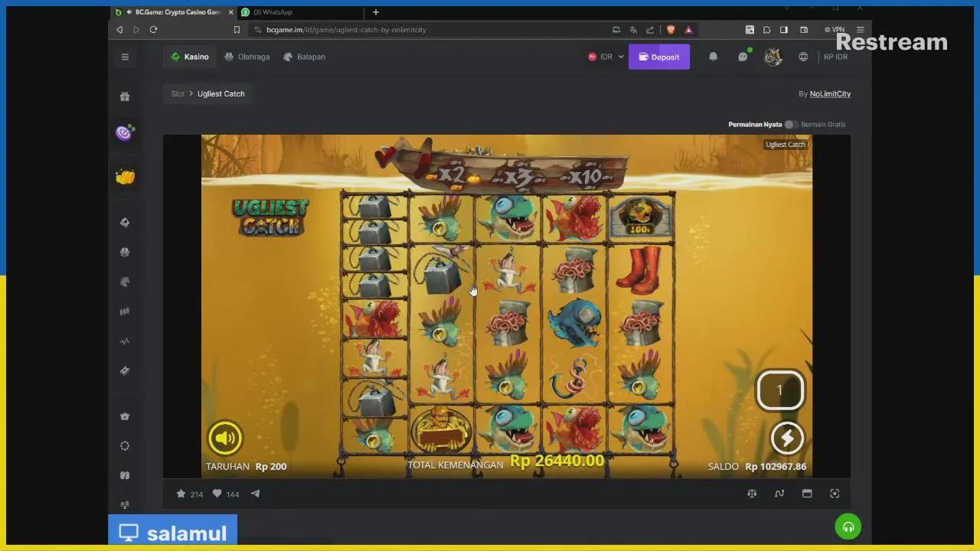Bookmark this page in address bar
The image size is (980, 551).
pos(237,30)
